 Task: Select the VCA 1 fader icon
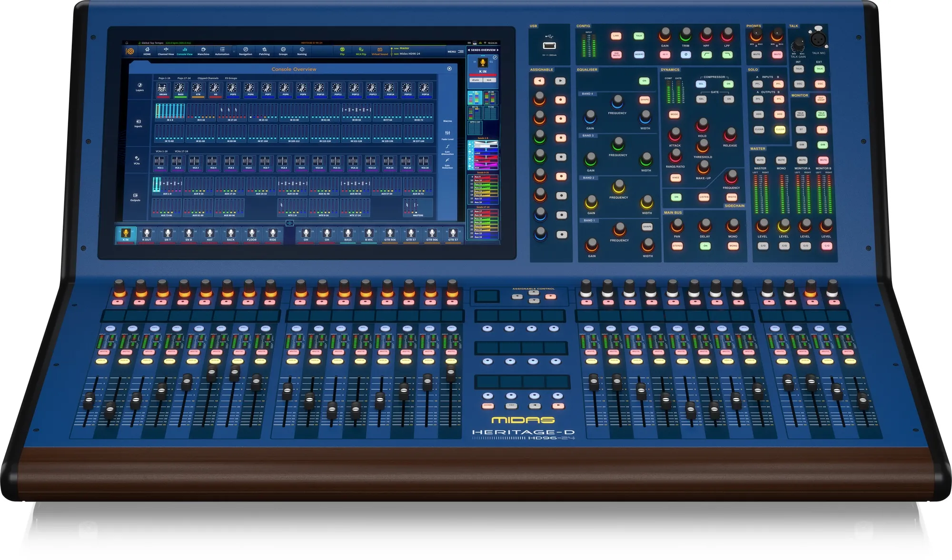(x=160, y=161)
